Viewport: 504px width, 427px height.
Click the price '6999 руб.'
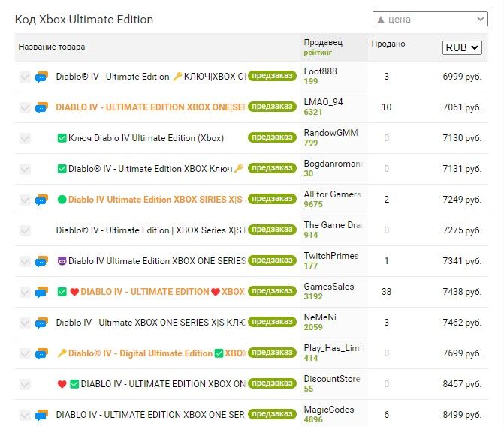click(462, 77)
